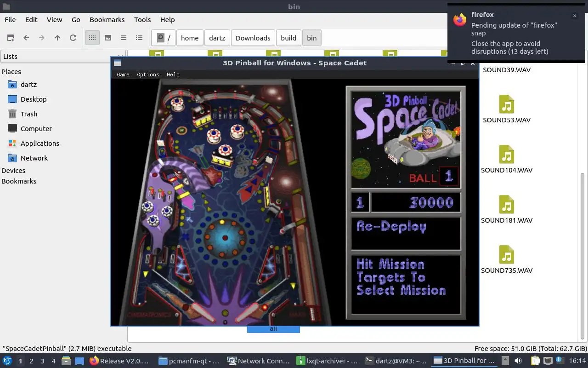
Task: Switch to pcmanfm-qt taskbar window
Action: 189,361
